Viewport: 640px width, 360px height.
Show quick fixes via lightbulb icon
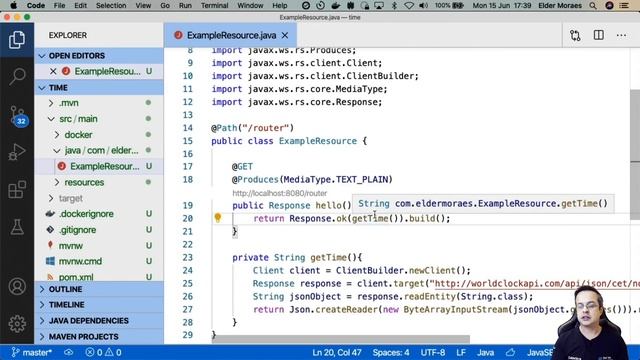[218, 218]
